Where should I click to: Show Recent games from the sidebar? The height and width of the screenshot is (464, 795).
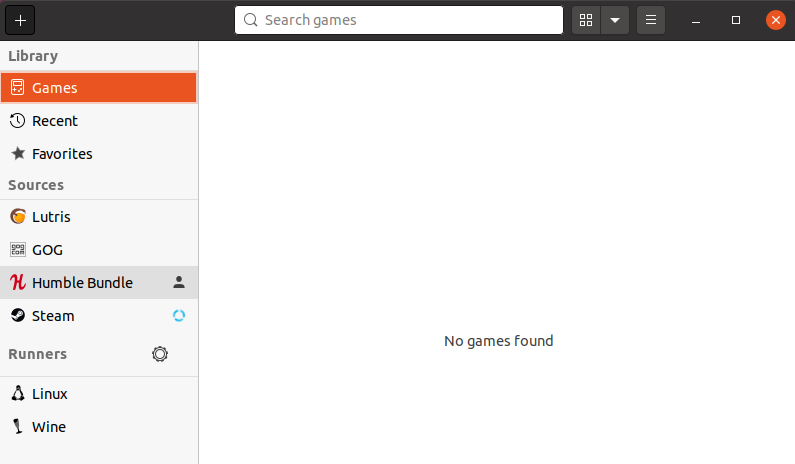tap(98, 121)
